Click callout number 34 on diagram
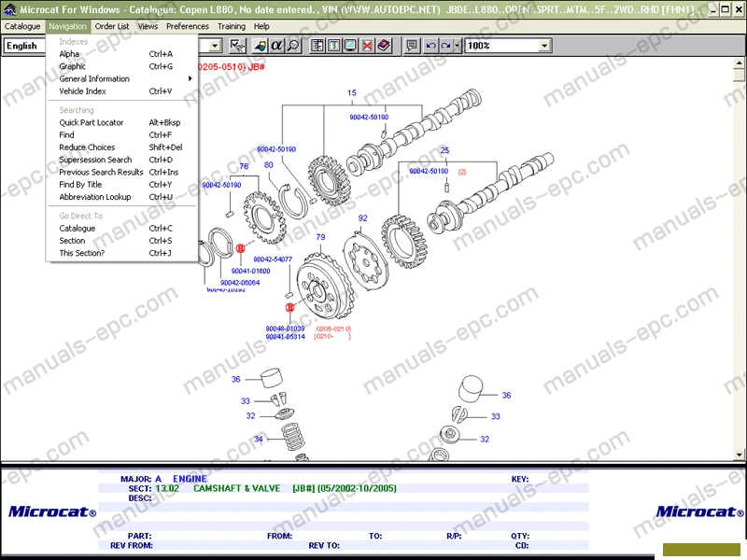Viewport: 747px width, 560px height. pos(259,439)
